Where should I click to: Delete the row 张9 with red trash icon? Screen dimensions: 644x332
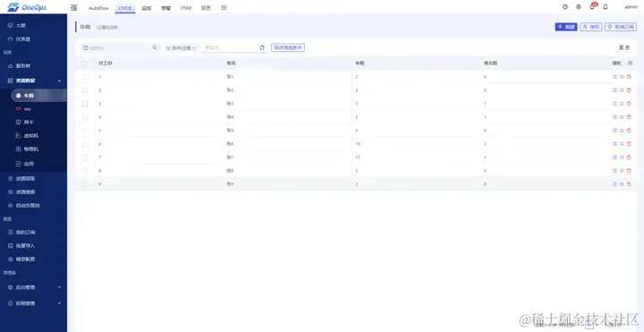point(629,184)
